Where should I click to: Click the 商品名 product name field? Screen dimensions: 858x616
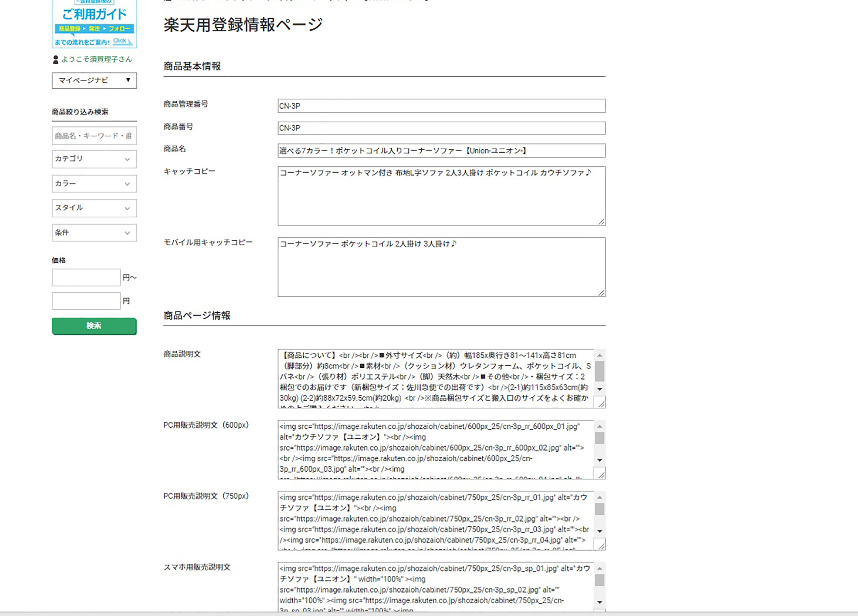[x=442, y=151]
